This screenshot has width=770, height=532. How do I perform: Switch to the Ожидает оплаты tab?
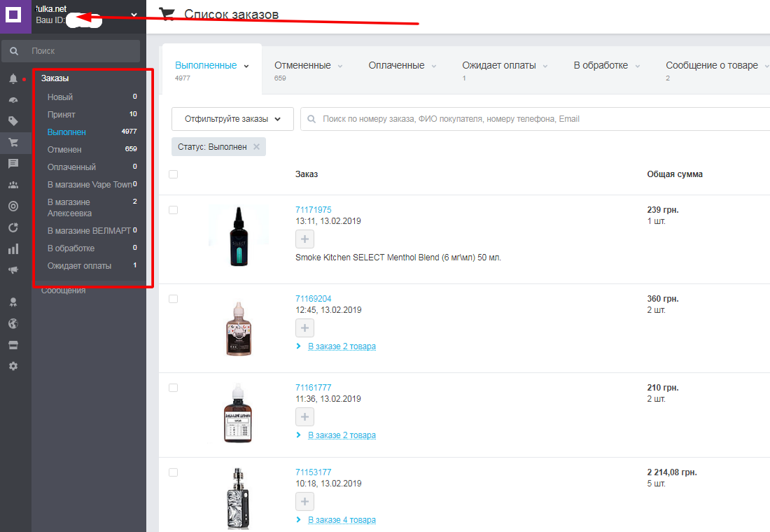[499, 65]
